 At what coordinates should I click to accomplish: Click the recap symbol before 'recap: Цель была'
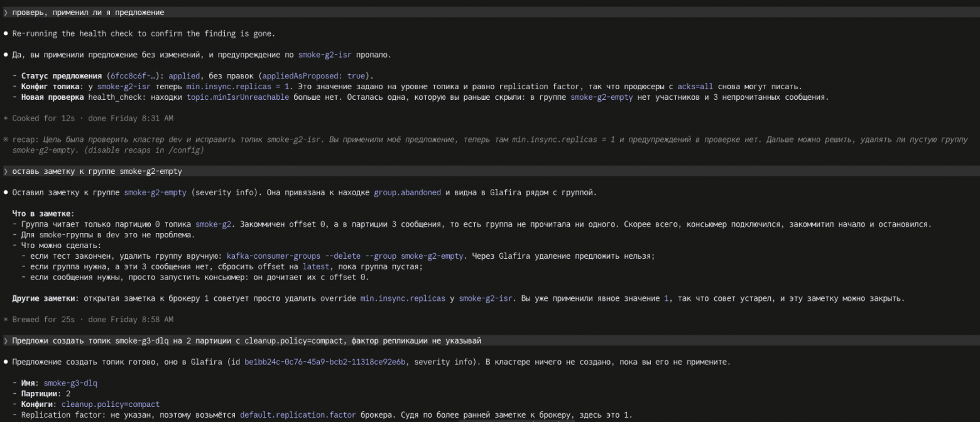pos(6,139)
